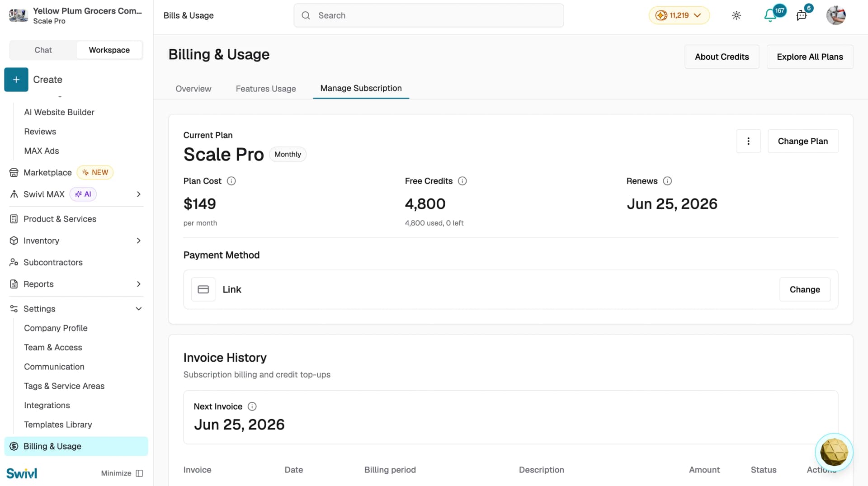Open the user profile avatar

pyautogui.click(x=836, y=15)
